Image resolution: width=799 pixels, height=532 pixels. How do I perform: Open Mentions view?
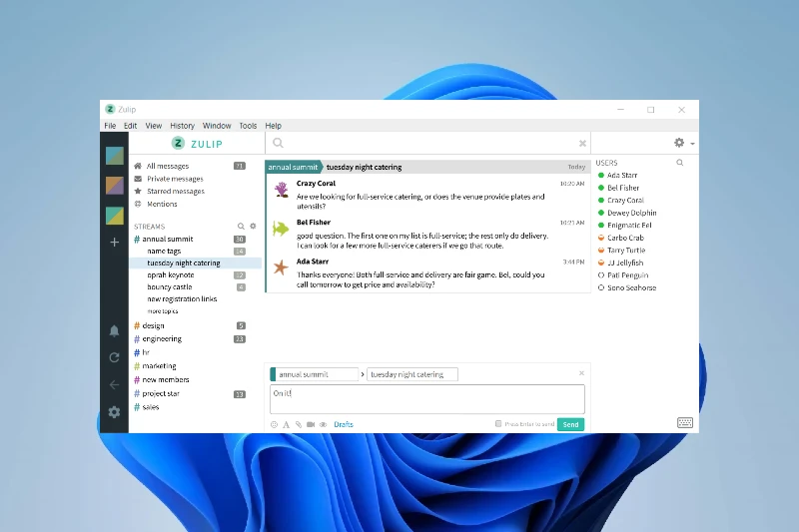coord(162,205)
